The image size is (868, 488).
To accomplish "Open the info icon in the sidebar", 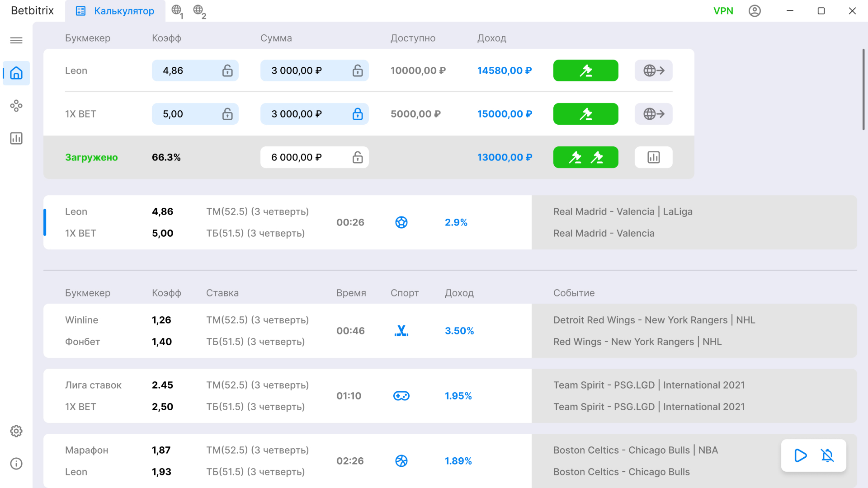I will click(16, 464).
